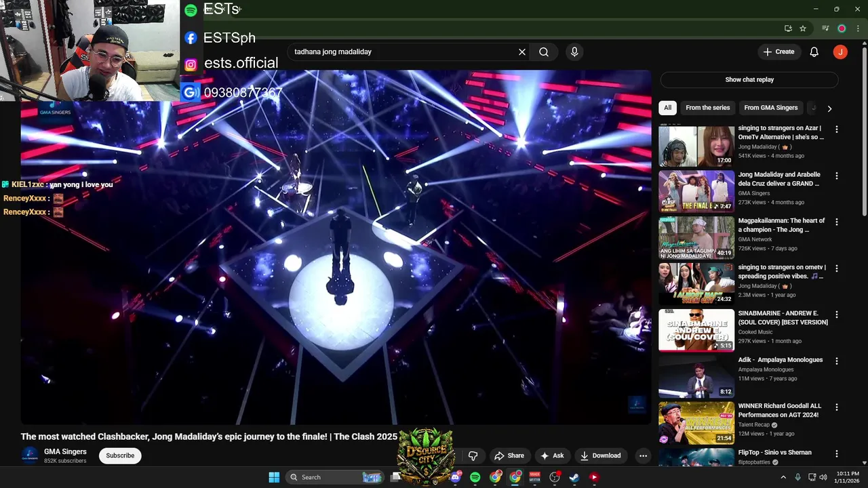Open options for Magpakailanman video
Viewport: 868px width, 488px height.
836,222
